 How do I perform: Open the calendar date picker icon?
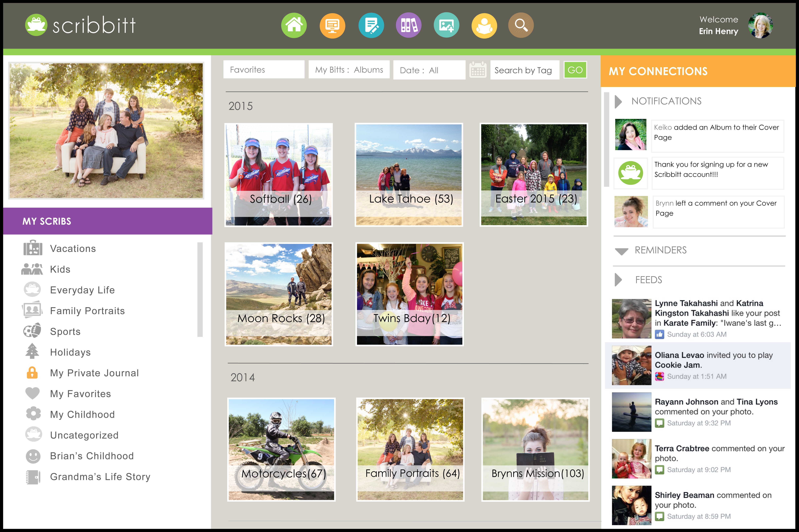477,70
